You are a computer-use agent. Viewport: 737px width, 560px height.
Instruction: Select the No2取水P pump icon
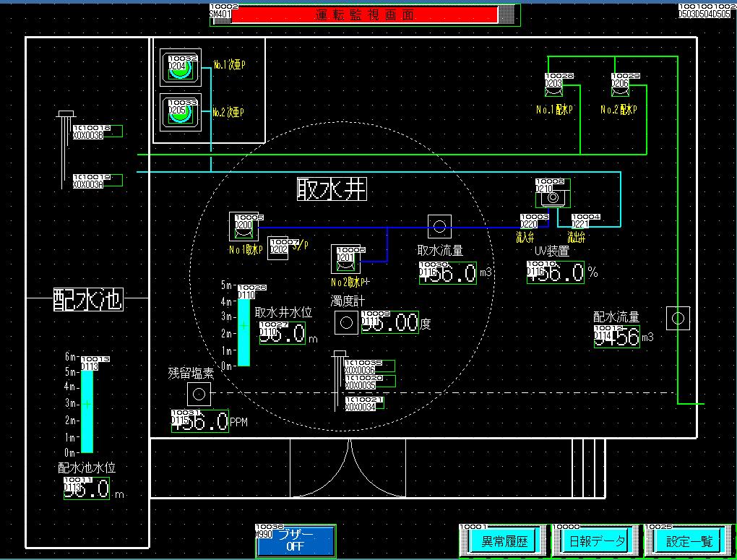[345, 259]
